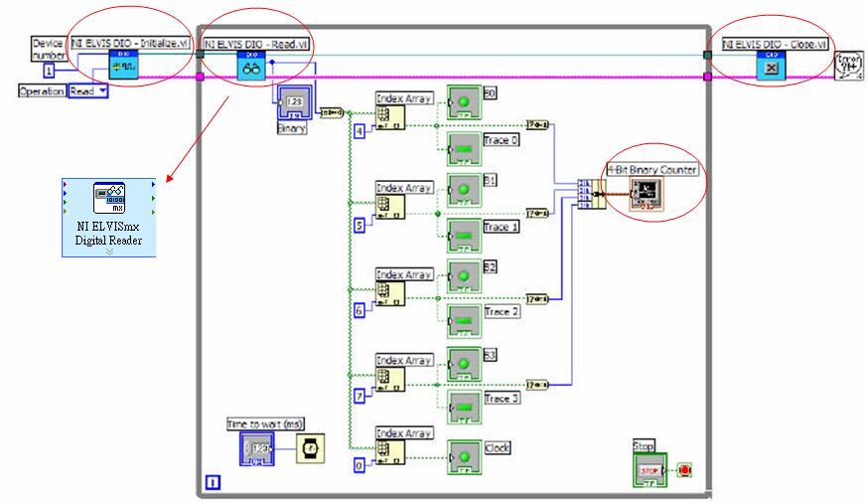Select the Stop Boolean button terminal

point(646,469)
